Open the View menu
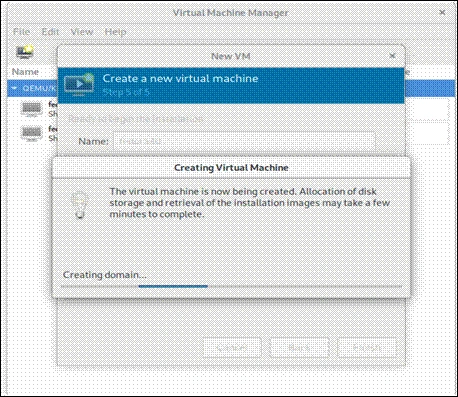This screenshot has width=458, height=397. click(x=82, y=32)
